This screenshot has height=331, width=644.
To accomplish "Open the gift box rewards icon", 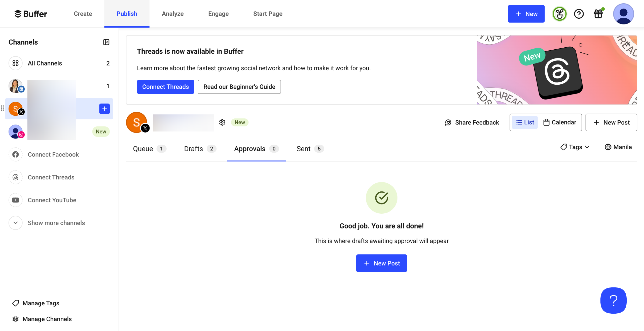I will pyautogui.click(x=598, y=14).
